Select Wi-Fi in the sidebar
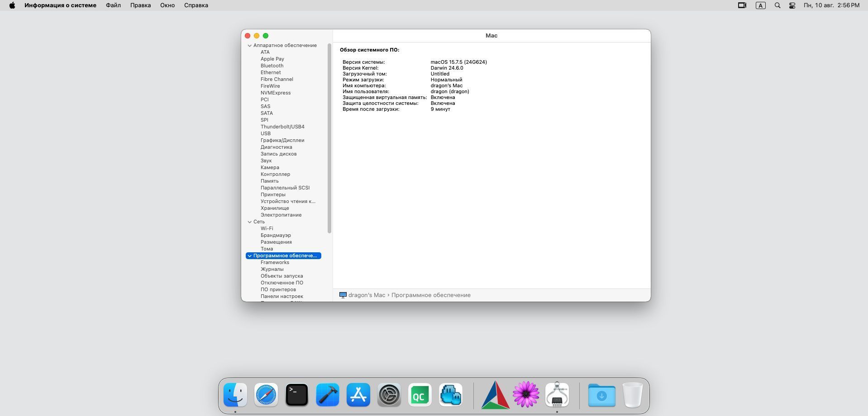The height and width of the screenshot is (416, 868). 267,229
